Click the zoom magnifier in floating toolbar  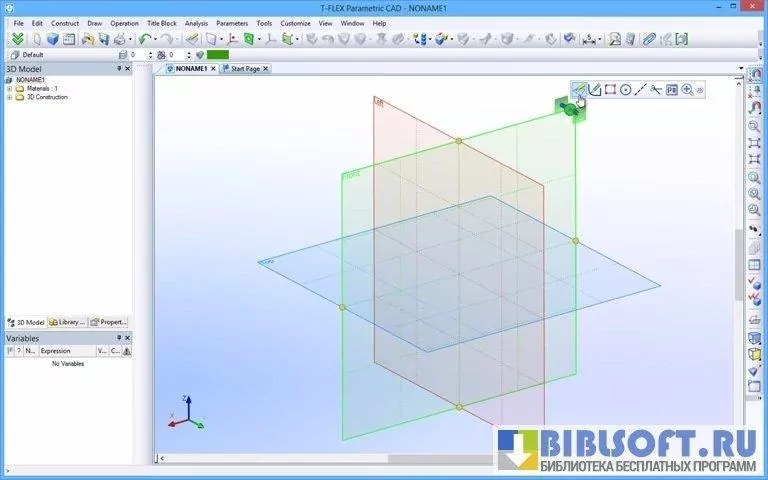tap(687, 89)
